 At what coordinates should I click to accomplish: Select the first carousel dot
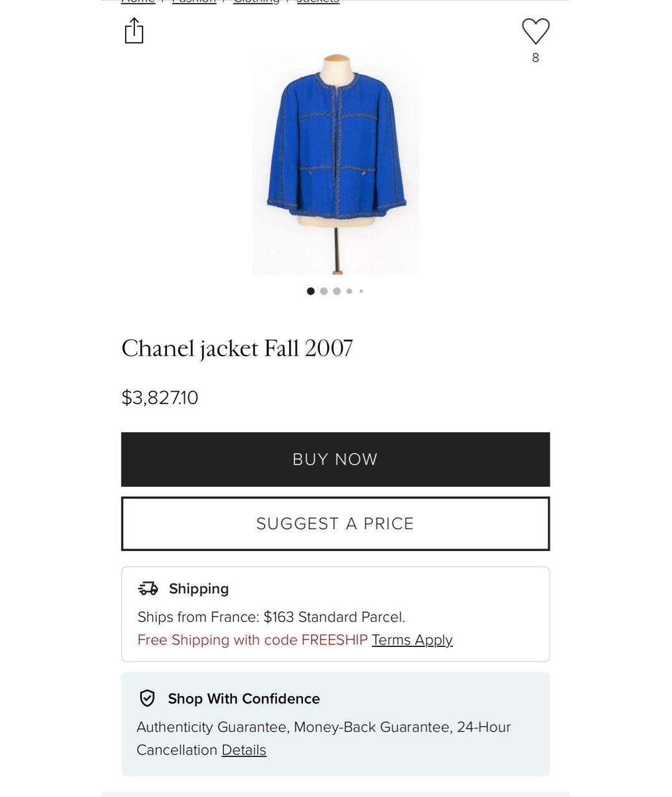[x=310, y=291]
